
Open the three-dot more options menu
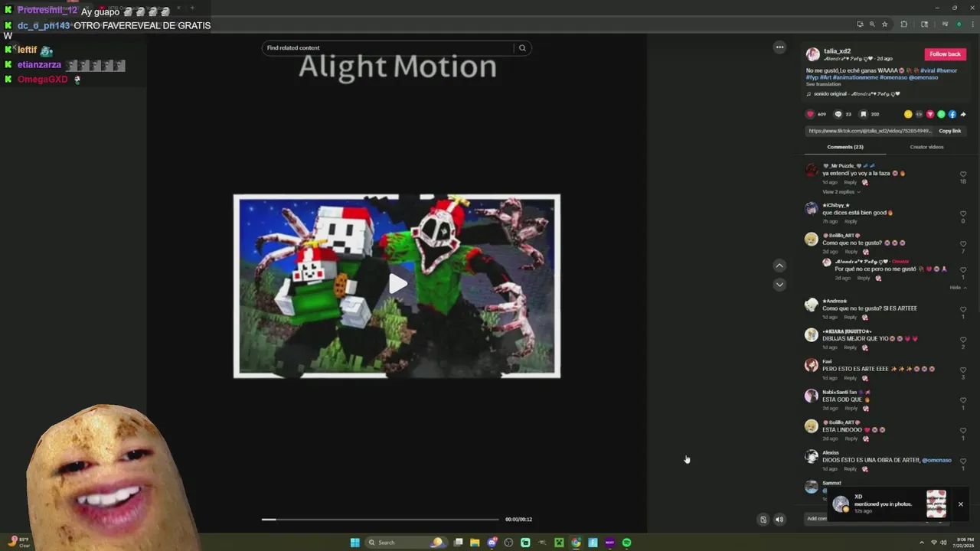tap(779, 47)
